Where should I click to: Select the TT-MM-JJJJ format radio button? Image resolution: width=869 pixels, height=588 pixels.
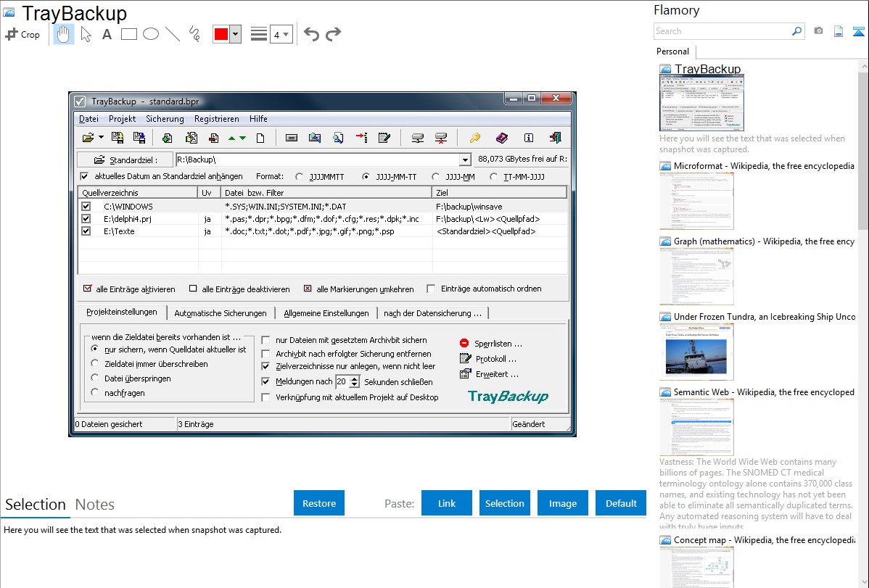(x=493, y=177)
